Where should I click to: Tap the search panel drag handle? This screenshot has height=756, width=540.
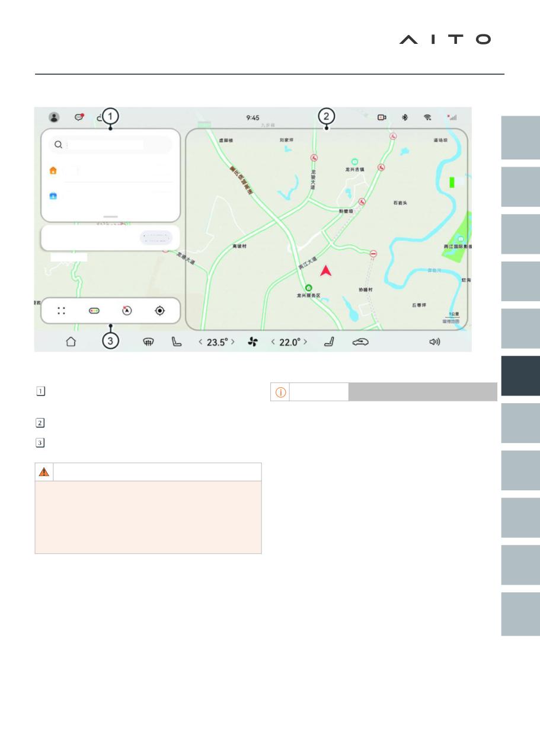pyautogui.click(x=110, y=218)
